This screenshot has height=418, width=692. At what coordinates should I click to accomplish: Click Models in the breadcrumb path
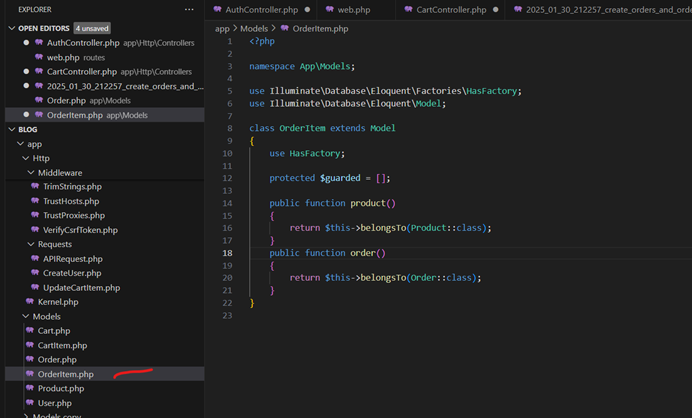pos(254,29)
